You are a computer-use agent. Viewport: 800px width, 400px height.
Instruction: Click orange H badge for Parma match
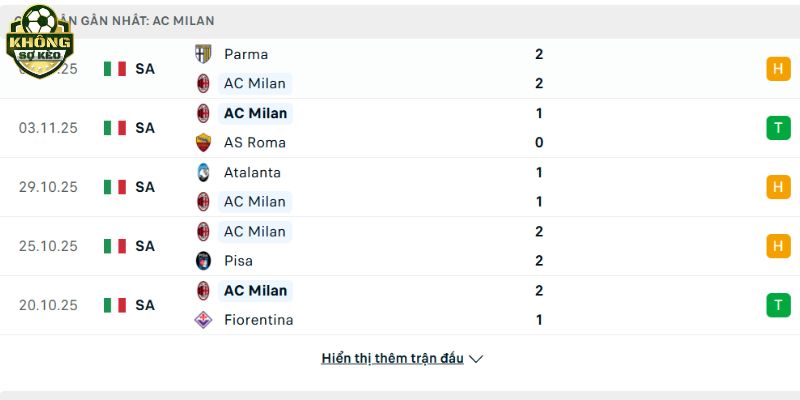coord(778,69)
